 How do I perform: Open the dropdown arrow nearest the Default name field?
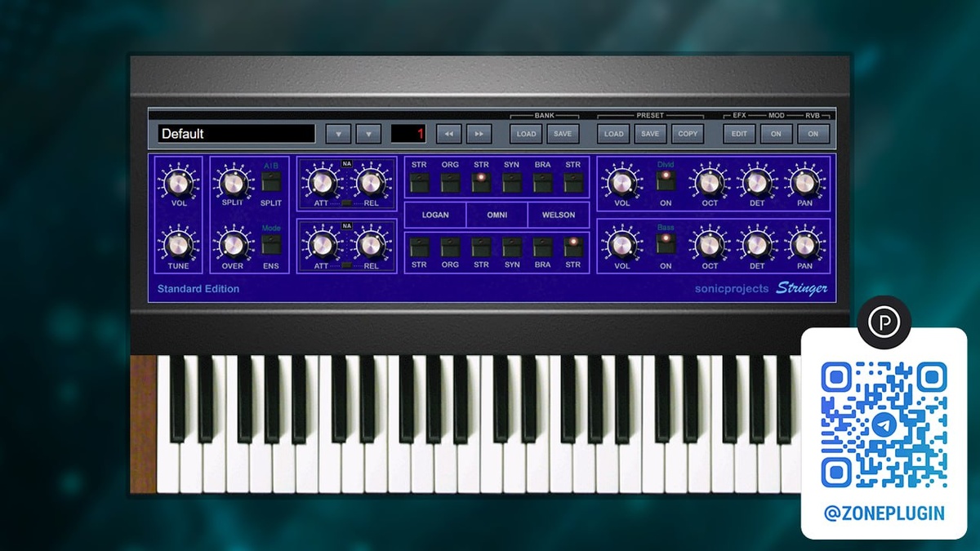(x=338, y=134)
